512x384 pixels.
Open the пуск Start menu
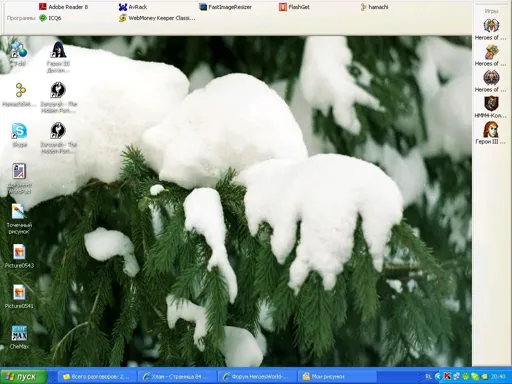(23, 376)
